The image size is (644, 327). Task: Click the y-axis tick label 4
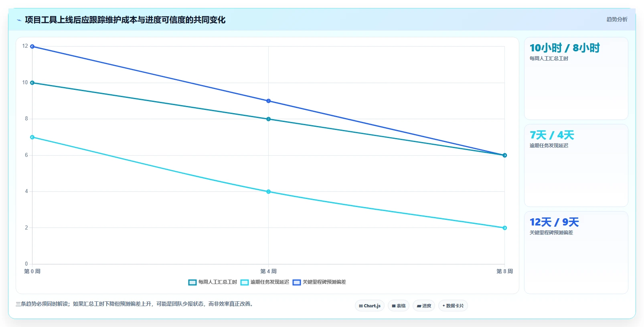click(x=26, y=191)
